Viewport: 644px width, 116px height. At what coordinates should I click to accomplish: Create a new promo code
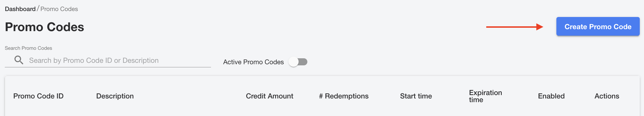pos(598,27)
